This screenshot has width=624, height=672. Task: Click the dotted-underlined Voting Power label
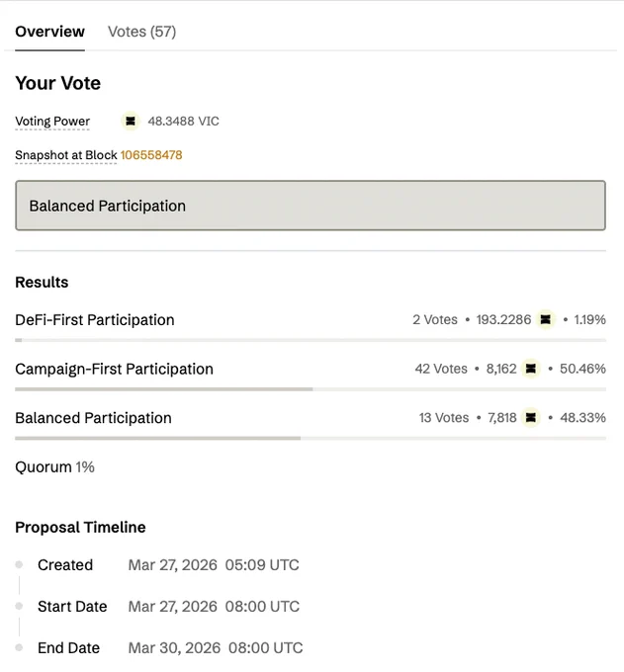point(52,122)
